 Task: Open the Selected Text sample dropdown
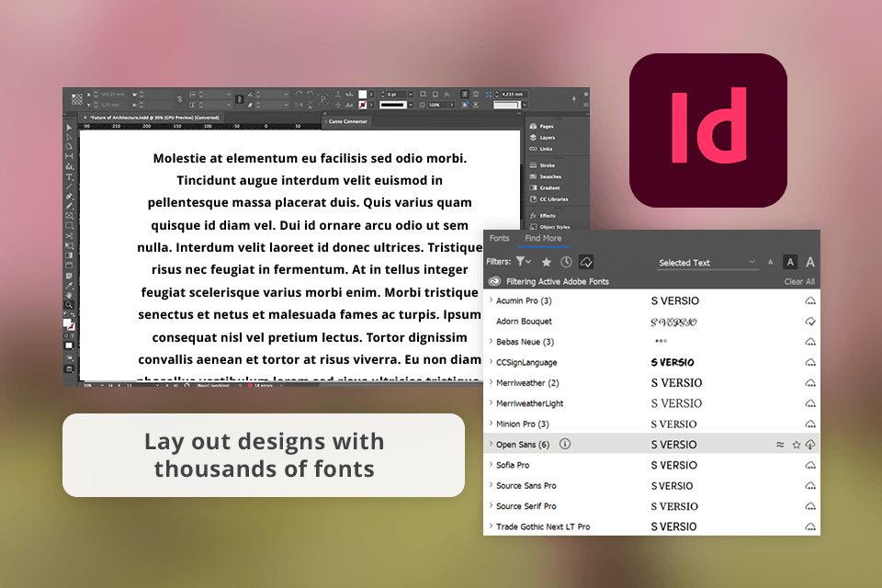tap(707, 263)
